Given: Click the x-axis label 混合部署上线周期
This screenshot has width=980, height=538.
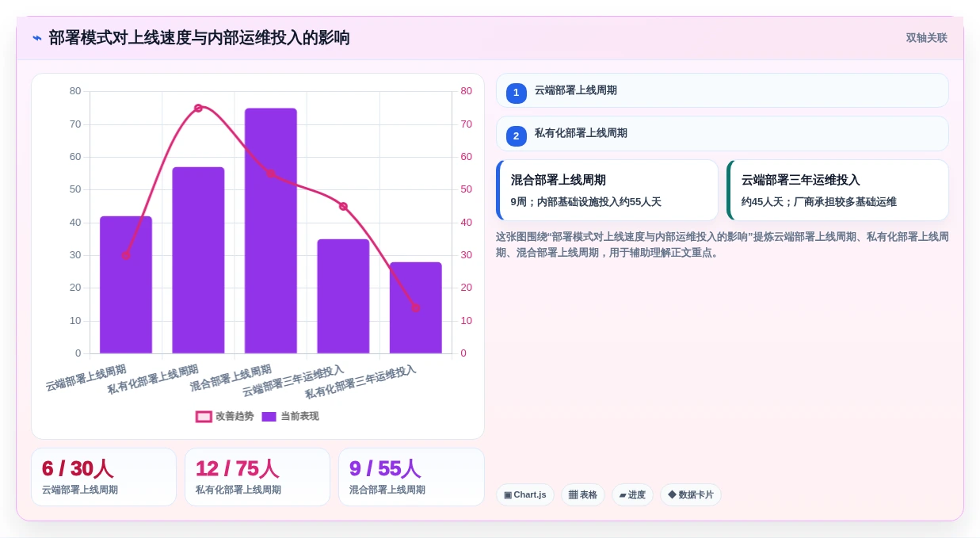Looking at the screenshot, I should click(231, 379).
